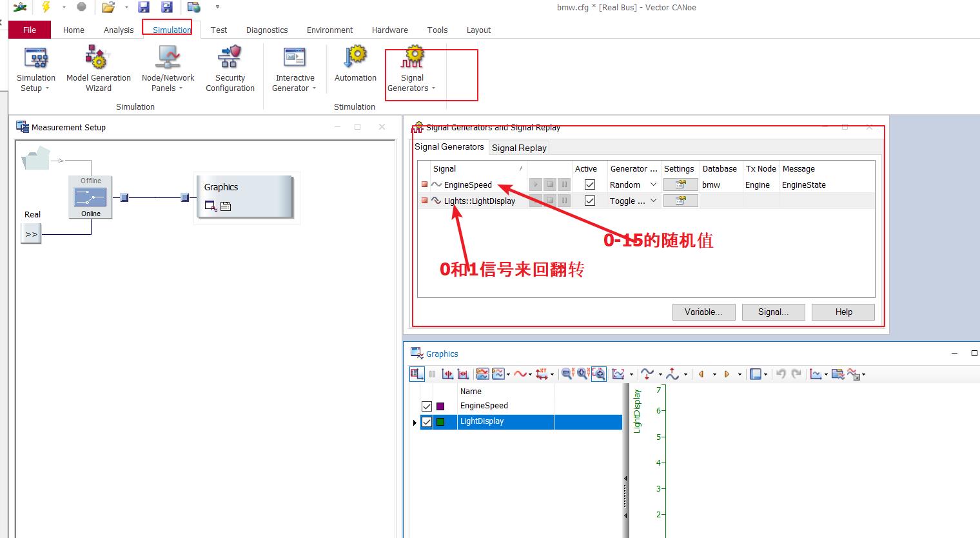The image size is (980, 538).
Task: Click the Open configuration folder icon
Action: coord(108,7)
